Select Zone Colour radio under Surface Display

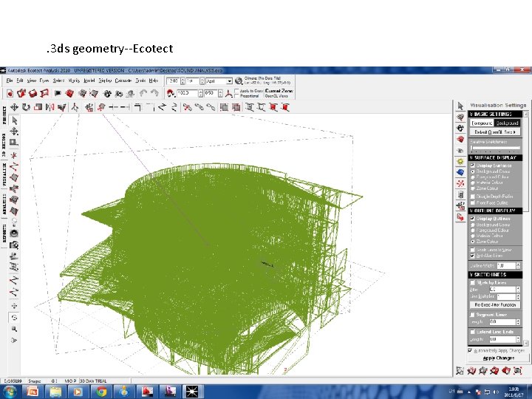473,188
